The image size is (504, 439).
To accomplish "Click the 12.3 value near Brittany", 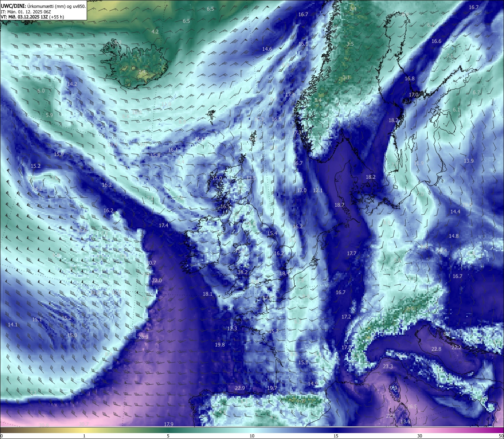I will click(232, 328).
